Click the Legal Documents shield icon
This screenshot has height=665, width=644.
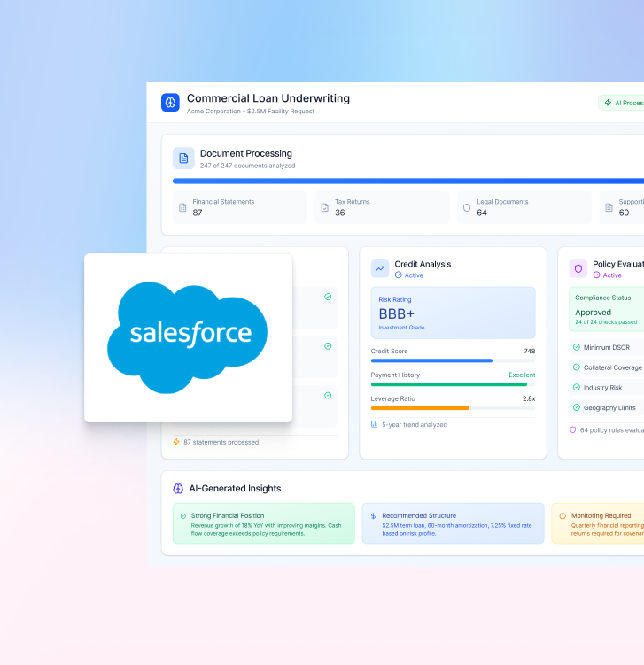click(x=467, y=207)
